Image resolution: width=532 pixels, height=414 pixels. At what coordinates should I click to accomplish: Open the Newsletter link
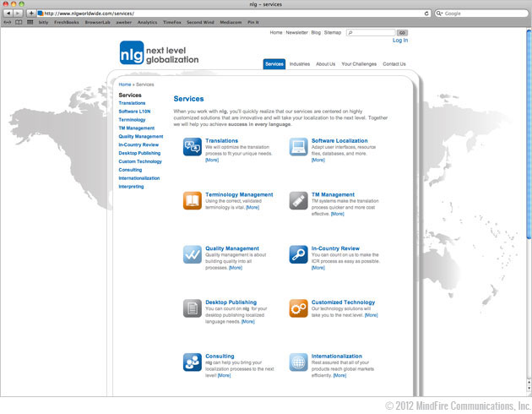click(296, 33)
